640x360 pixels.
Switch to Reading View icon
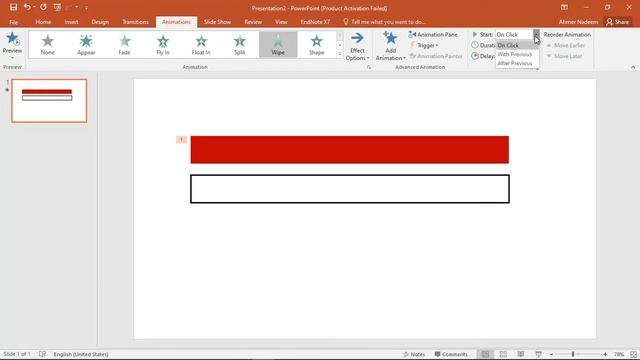click(x=521, y=354)
